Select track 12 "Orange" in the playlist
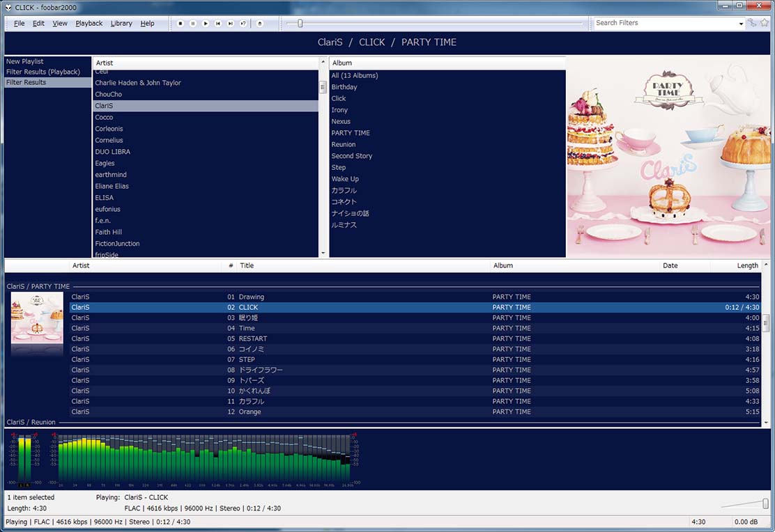The image size is (775, 532). click(x=415, y=412)
